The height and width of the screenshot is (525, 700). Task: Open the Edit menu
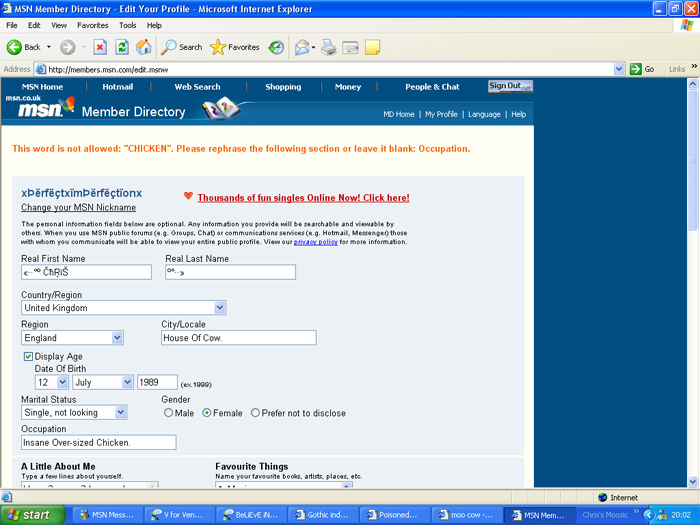tap(34, 25)
